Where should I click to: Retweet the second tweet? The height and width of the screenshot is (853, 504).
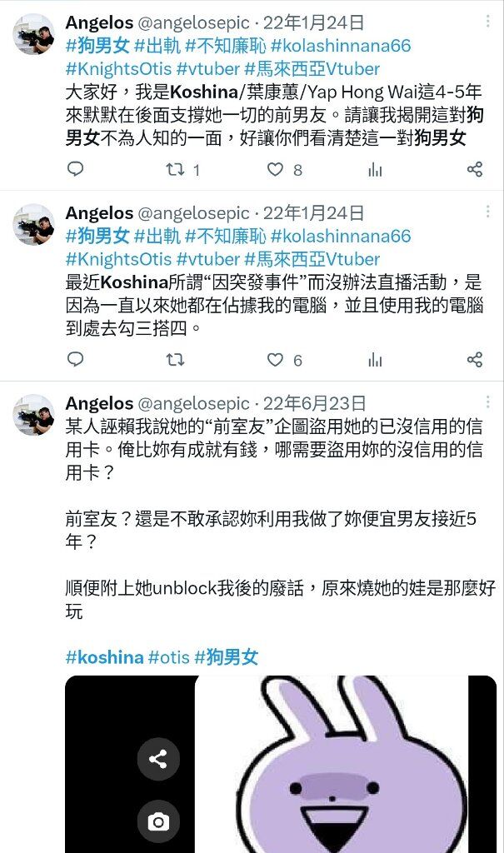[x=175, y=360]
